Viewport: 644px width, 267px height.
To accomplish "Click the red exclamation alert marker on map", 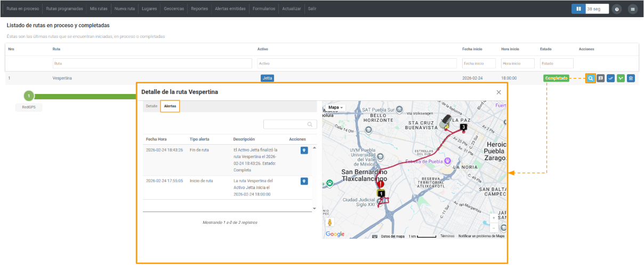I will click(381, 184).
